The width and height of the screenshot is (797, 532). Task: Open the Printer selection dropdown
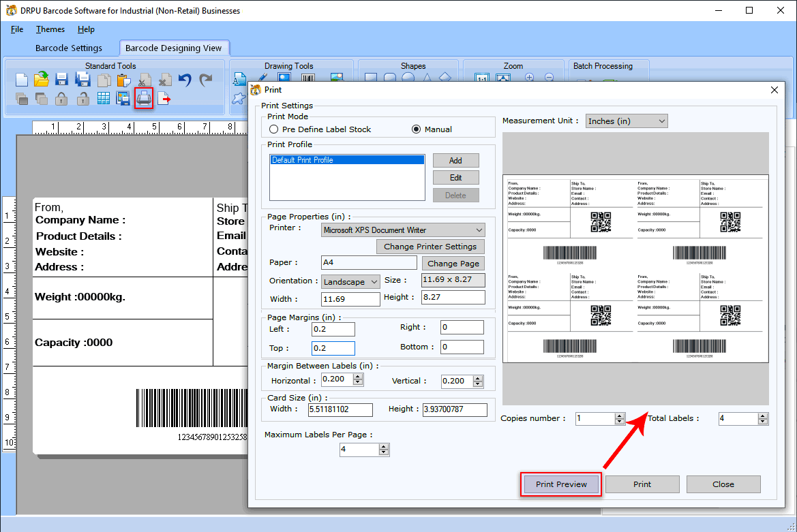[403, 230]
